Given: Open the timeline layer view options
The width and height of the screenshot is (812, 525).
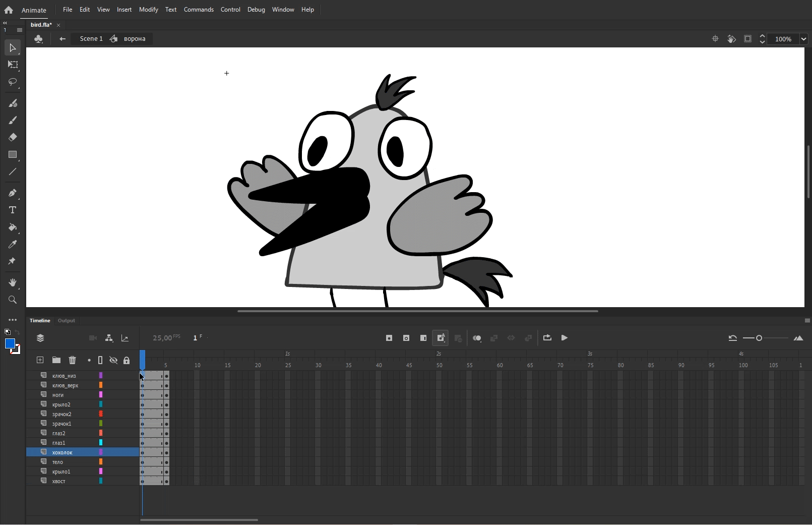Looking at the screenshot, I should click(40, 338).
